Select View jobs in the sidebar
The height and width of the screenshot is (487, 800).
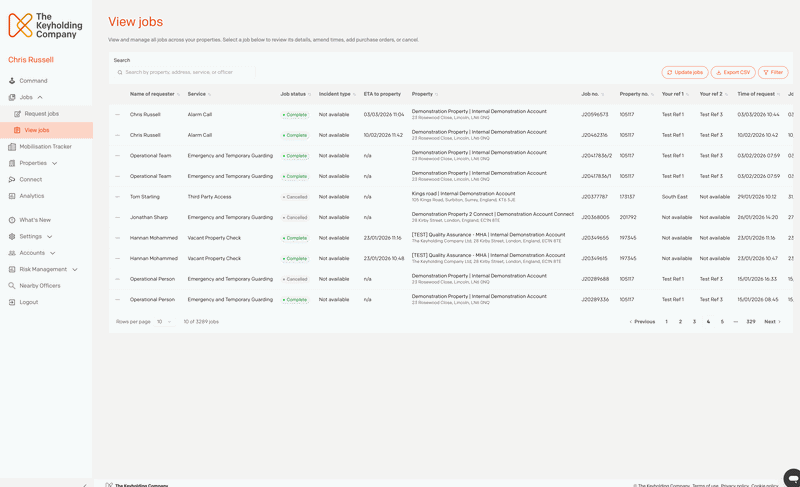[46, 130]
